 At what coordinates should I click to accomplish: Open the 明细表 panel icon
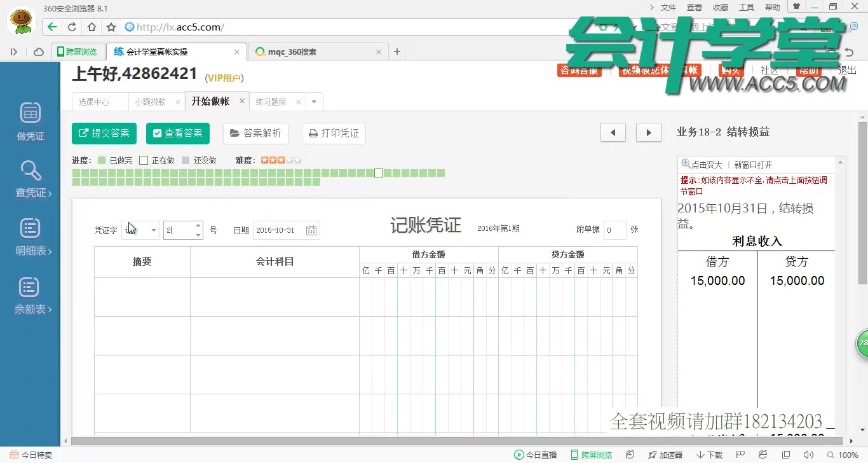click(x=29, y=235)
